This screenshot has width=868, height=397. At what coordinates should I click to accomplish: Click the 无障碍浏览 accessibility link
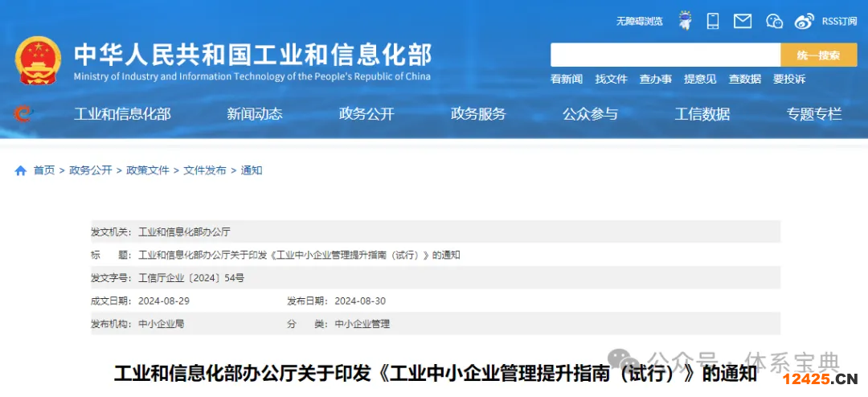click(640, 21)
